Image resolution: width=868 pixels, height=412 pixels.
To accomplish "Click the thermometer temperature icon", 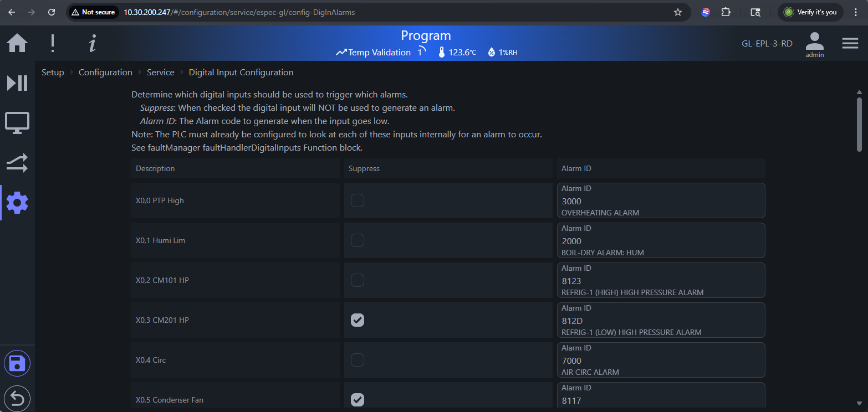I will pyautogui.click(x=442, y=53).
